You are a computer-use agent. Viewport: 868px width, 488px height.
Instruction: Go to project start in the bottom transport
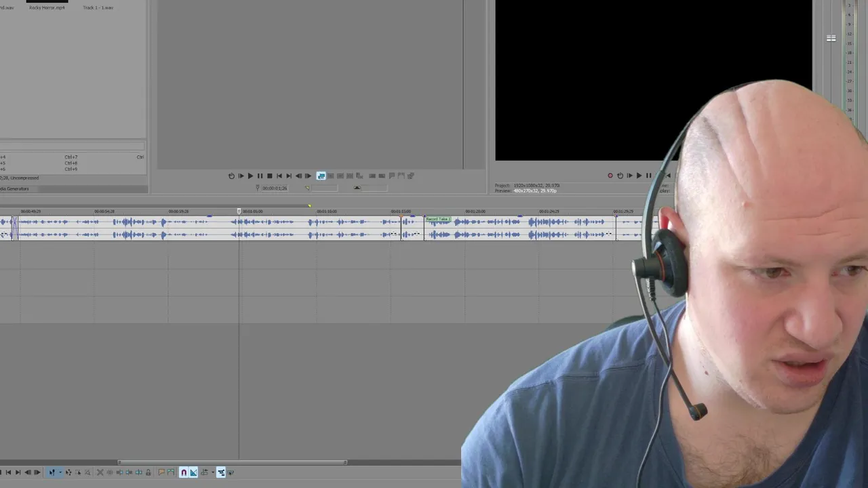pyautogui.click(x=8, y=472)
